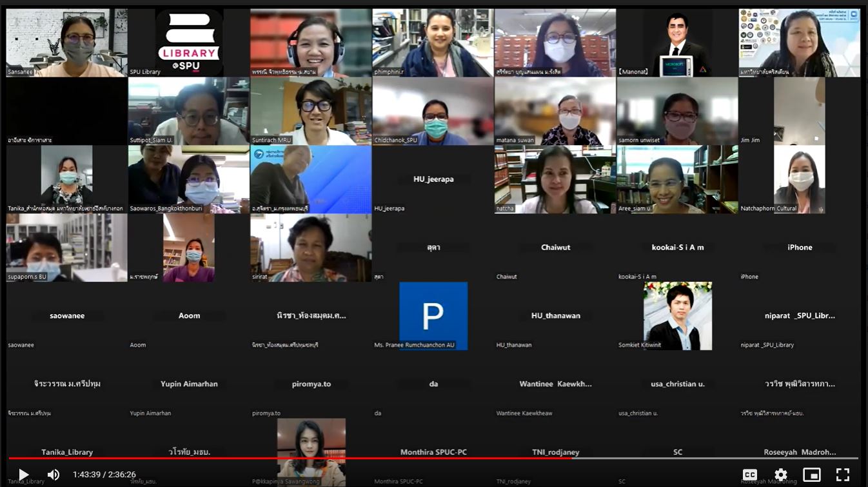Click the HU_jeerapa participant tile
868x487 pixels.
point(433,179)
